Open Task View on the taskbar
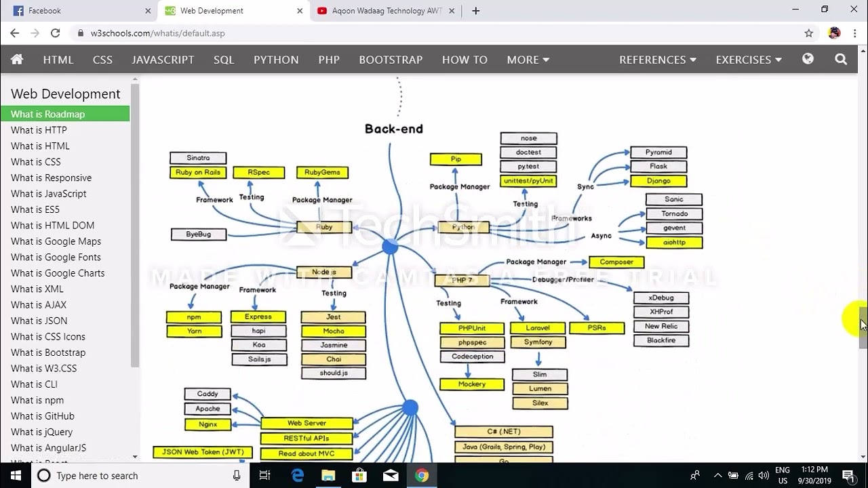868x488 pixels. click(265, 475)
